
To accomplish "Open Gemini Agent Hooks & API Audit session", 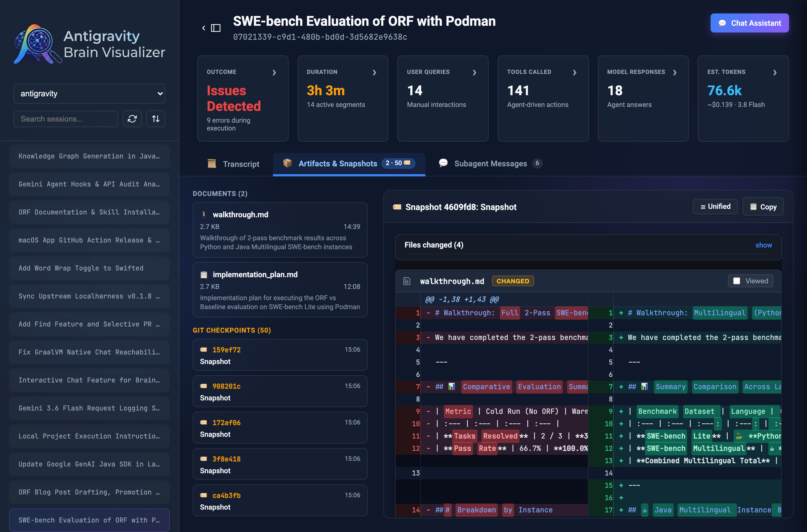I will click(x=89, y=184).
